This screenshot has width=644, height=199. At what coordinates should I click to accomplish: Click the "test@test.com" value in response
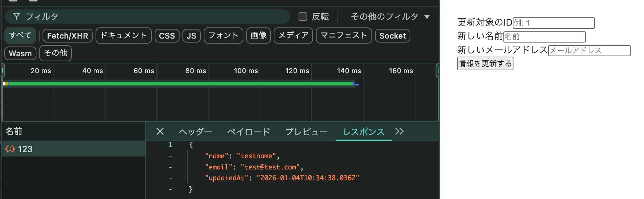[x=270, y=167]
